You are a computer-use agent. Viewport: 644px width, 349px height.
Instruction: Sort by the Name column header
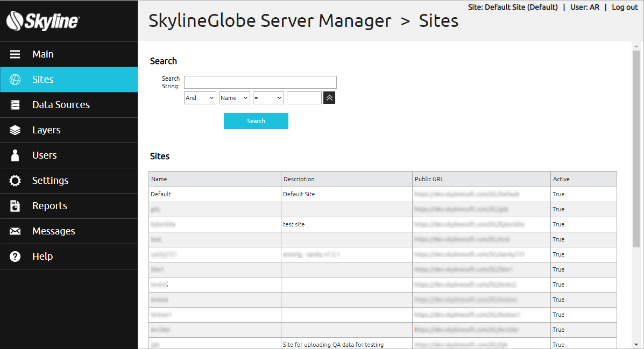215,179
